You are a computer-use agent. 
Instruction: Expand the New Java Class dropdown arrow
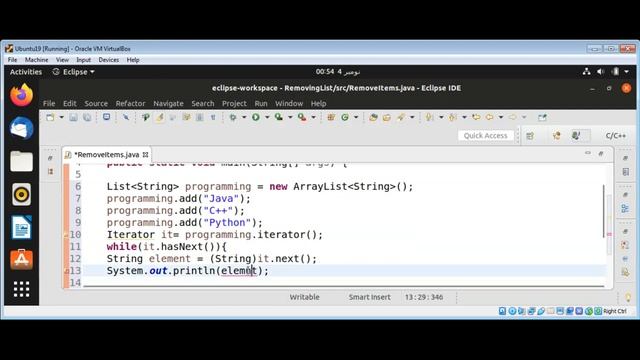click(356, 118)
